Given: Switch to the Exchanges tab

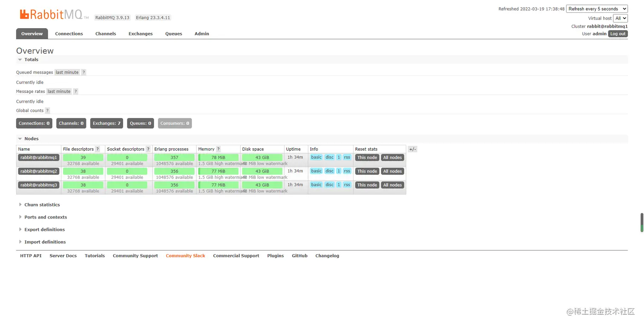Looking at the screenshot, I should (141, 34).
